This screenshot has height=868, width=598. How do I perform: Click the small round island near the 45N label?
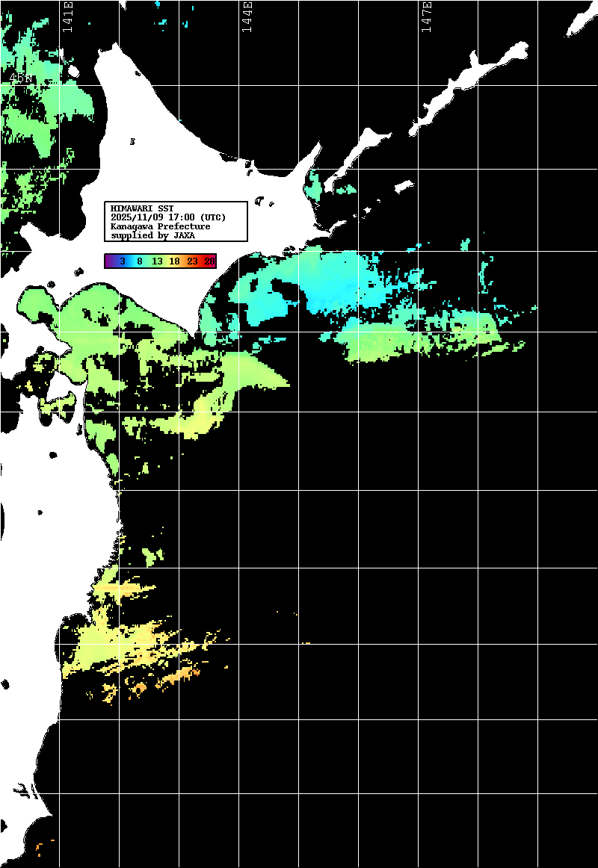click(73, 72)
